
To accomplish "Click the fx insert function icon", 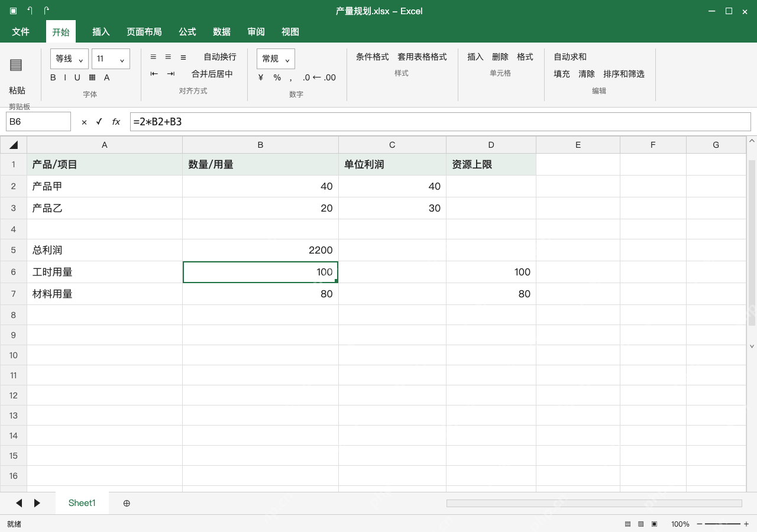I will 116,122.
